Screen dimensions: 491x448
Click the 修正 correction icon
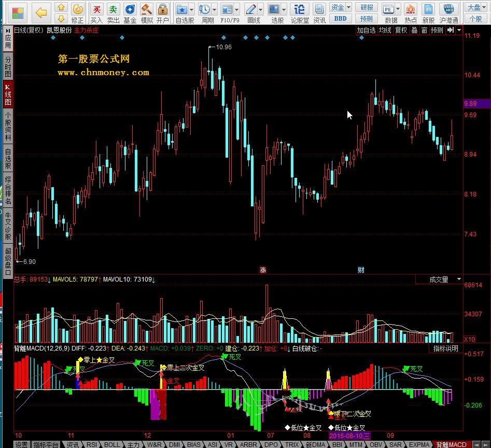77,13
